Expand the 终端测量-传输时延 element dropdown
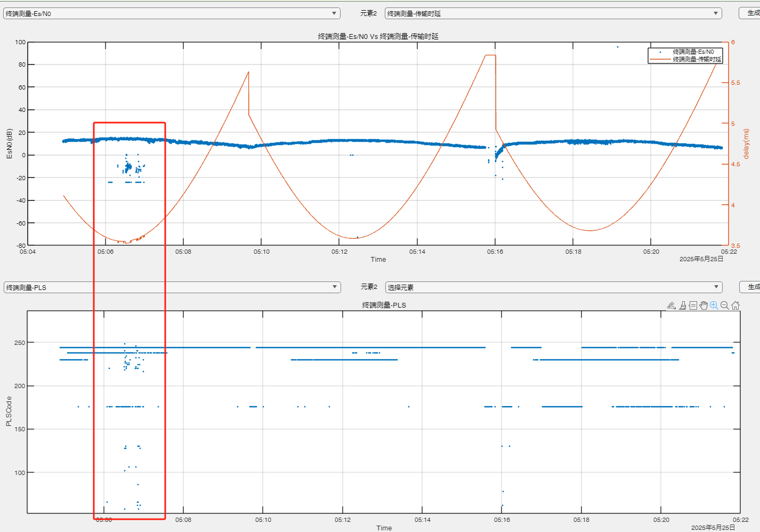This screenshot has height=532, width=760. coord(553,13)
